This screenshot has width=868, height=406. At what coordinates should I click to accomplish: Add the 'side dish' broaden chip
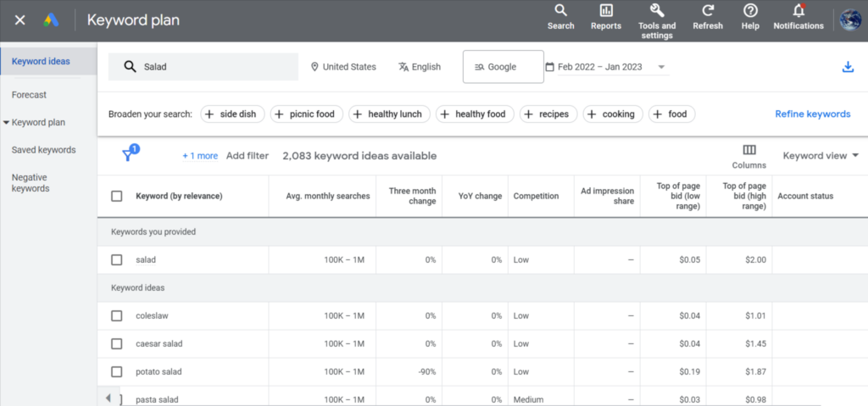coord(232,114)
